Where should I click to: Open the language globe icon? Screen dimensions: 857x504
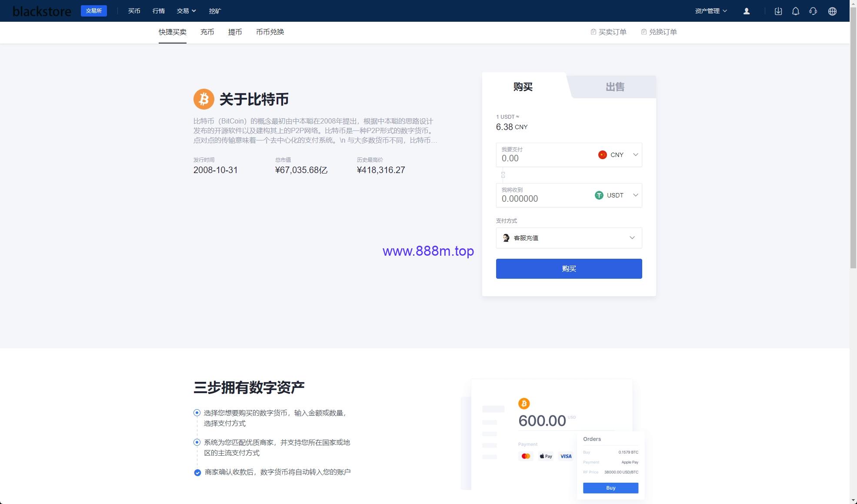click(832, 11)
